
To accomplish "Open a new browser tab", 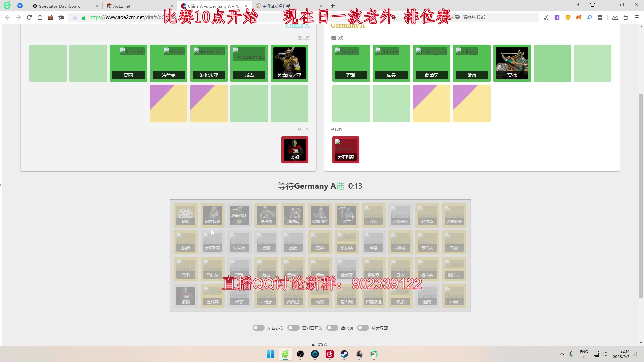I will (333, 6).
